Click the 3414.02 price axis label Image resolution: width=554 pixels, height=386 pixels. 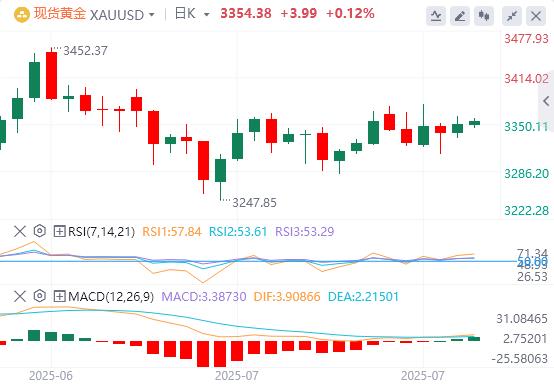[526, 78]
